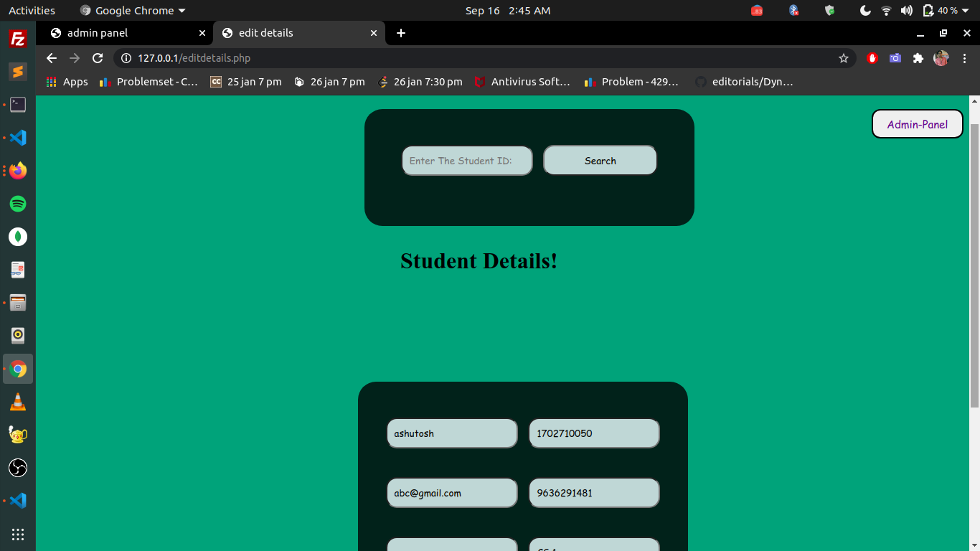Launch VLC media player from dock
Screen dimensions: 980x551
tap(18, 402)
